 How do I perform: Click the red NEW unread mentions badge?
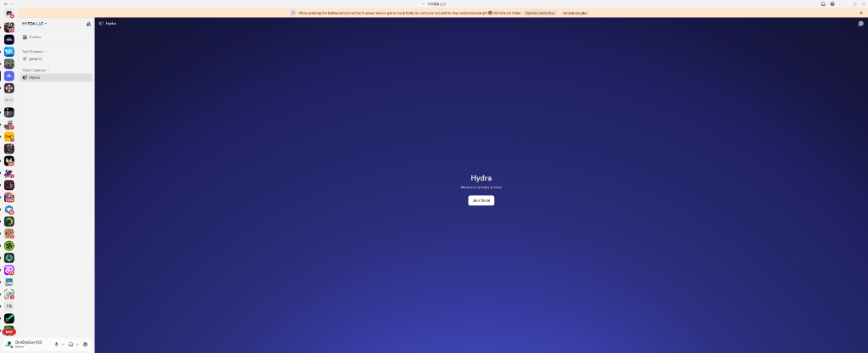(8, 332)
